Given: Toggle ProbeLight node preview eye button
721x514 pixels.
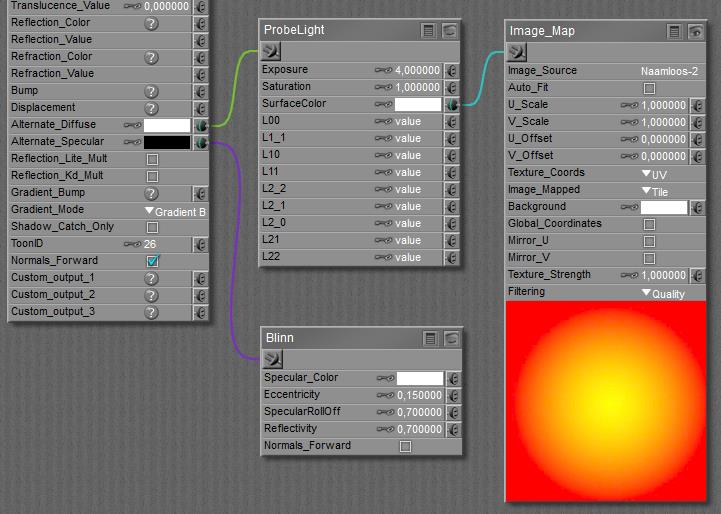Looking at the screenshot, I should tap(449, 31).
